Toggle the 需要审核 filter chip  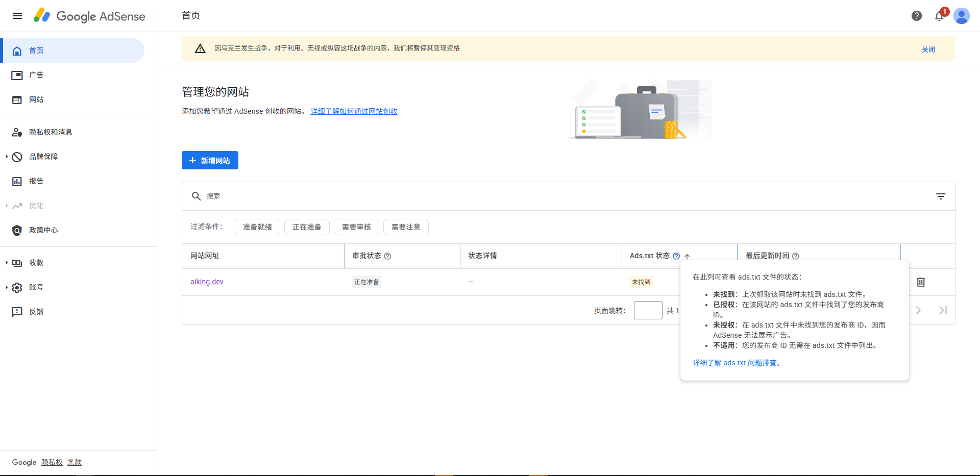(356, 227)
